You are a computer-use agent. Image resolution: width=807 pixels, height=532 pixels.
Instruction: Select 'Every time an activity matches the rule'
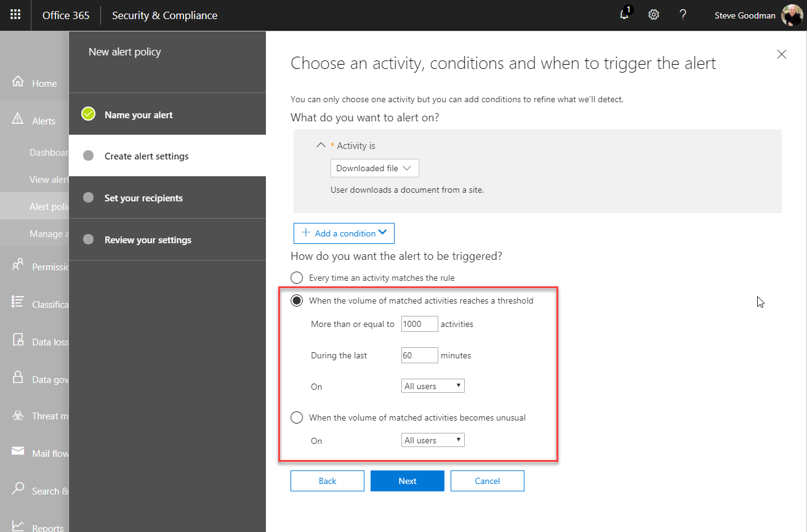click(x=297, y=278)
